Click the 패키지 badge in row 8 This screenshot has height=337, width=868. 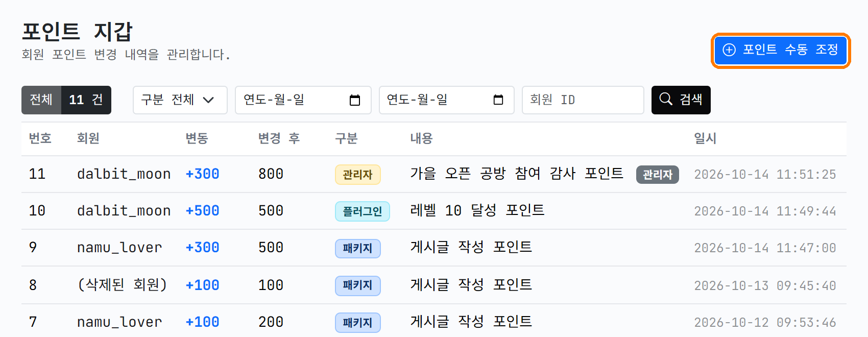coord(357,285)
